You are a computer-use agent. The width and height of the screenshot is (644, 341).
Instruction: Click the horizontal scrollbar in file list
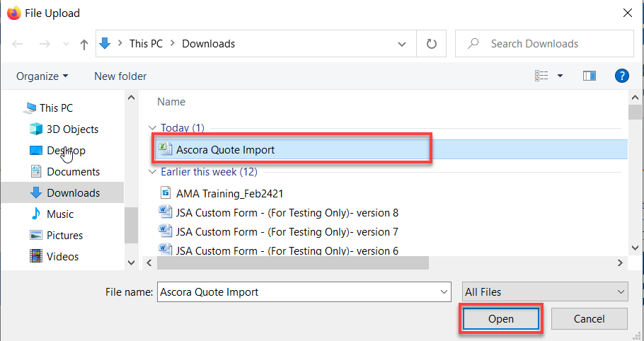coord(294,262)
